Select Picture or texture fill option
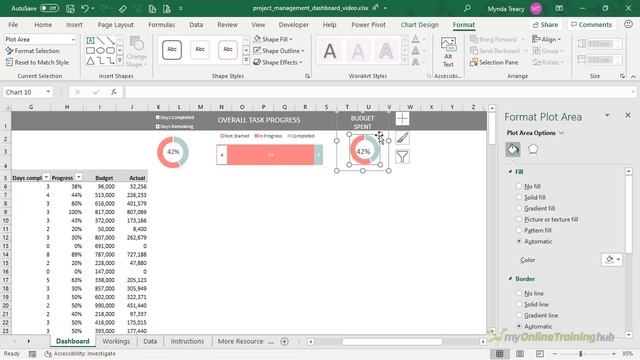The image size is (640, 360). coord(519,219)
